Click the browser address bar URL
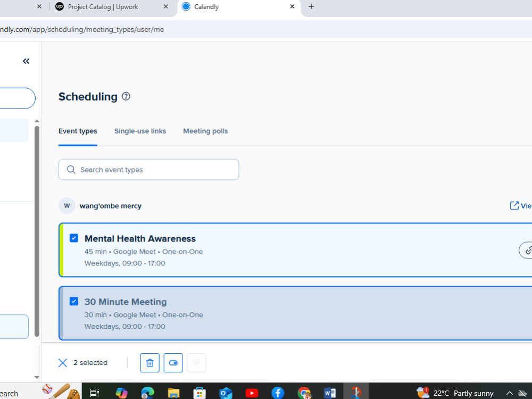The width and height of the screenshot is (532, 399). pos(82,29)
